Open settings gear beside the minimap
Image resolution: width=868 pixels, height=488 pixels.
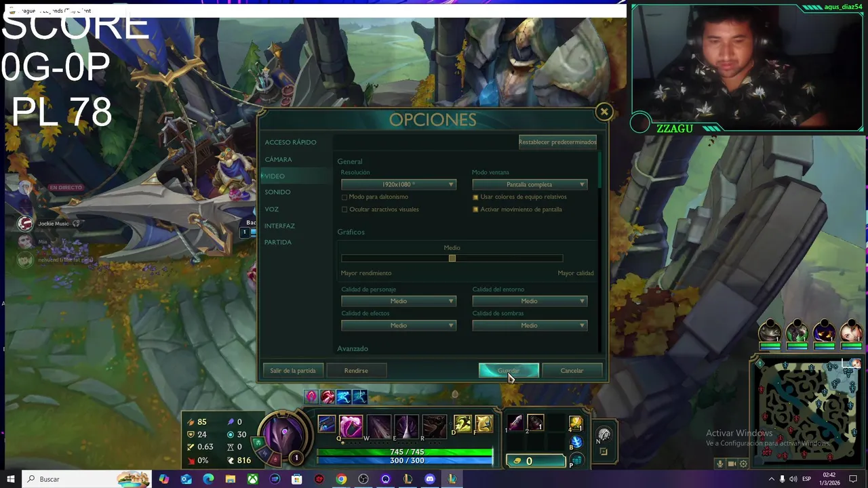tap(743, 464)
